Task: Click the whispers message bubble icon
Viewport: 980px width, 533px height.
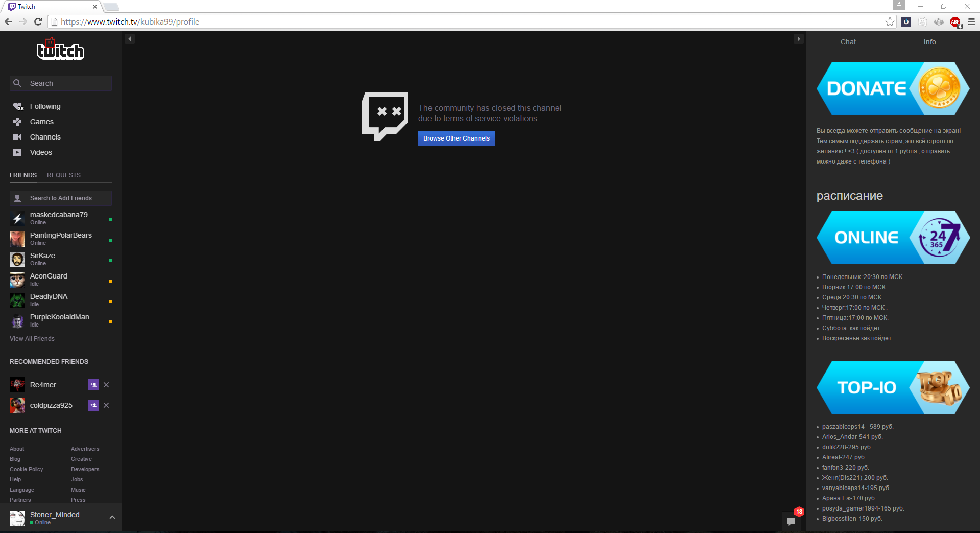Action: (792, 520)
